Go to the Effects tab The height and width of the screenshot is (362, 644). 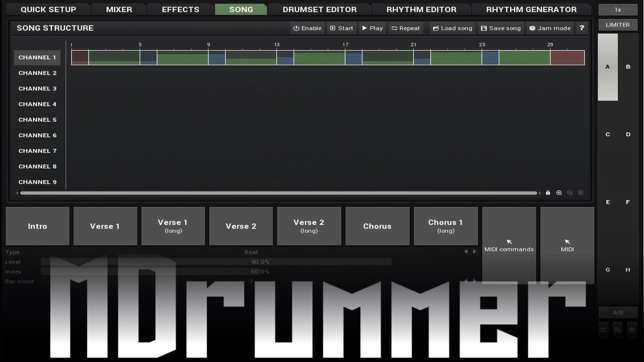(181, 10)
